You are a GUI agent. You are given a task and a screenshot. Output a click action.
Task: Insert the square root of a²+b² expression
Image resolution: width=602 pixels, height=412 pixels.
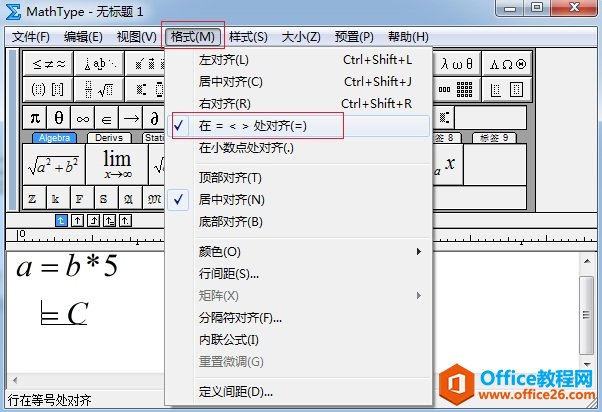pyautogui.click(x=54, y=165)
